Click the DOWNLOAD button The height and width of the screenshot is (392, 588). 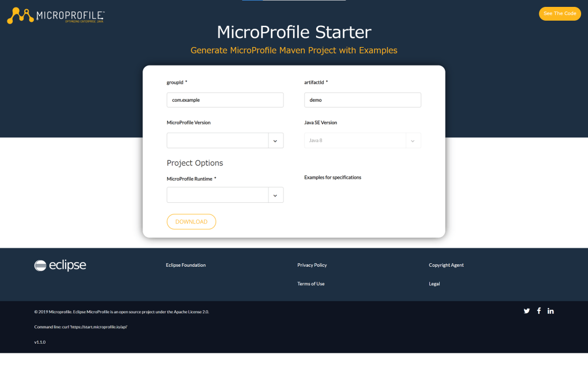[191, 222]
